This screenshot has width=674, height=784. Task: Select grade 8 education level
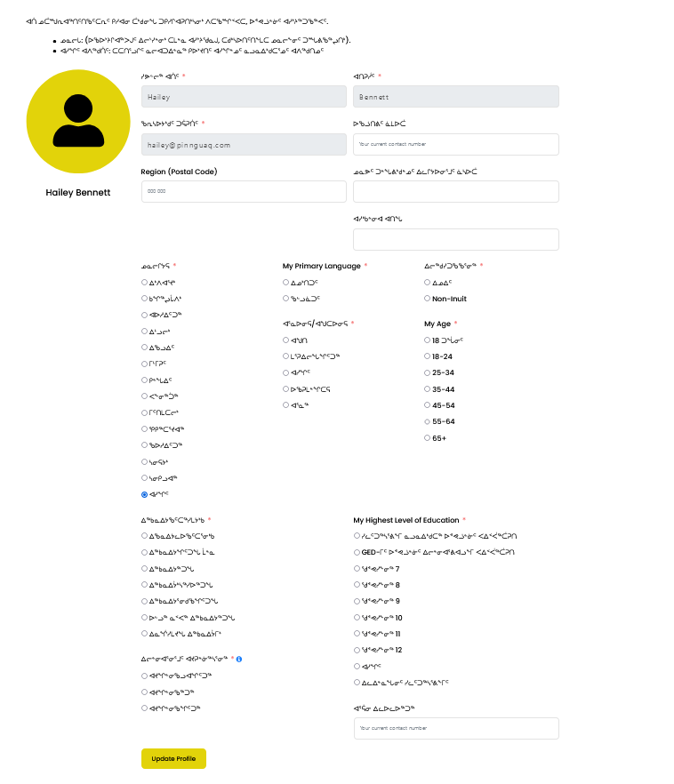pos(357,585)
